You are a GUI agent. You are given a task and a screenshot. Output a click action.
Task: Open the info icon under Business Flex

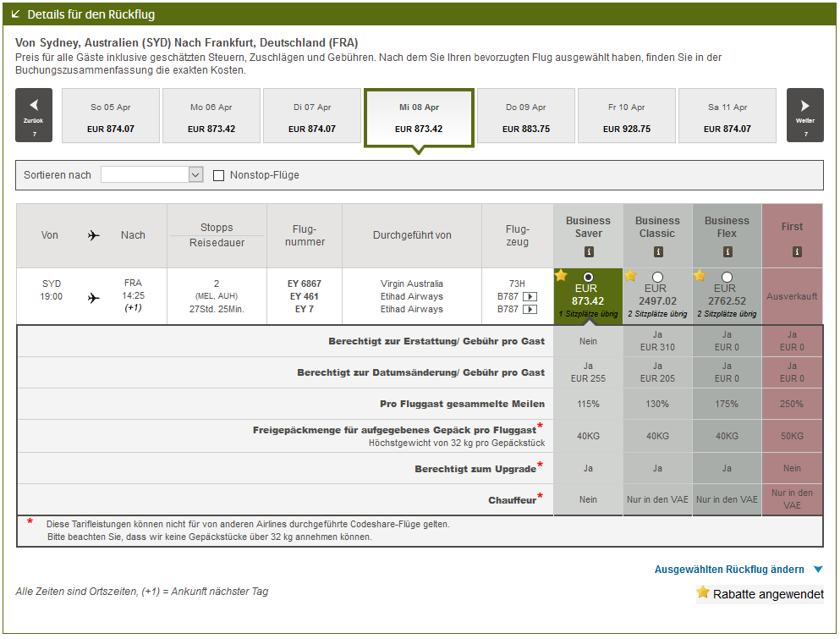[x=727, y=251]
